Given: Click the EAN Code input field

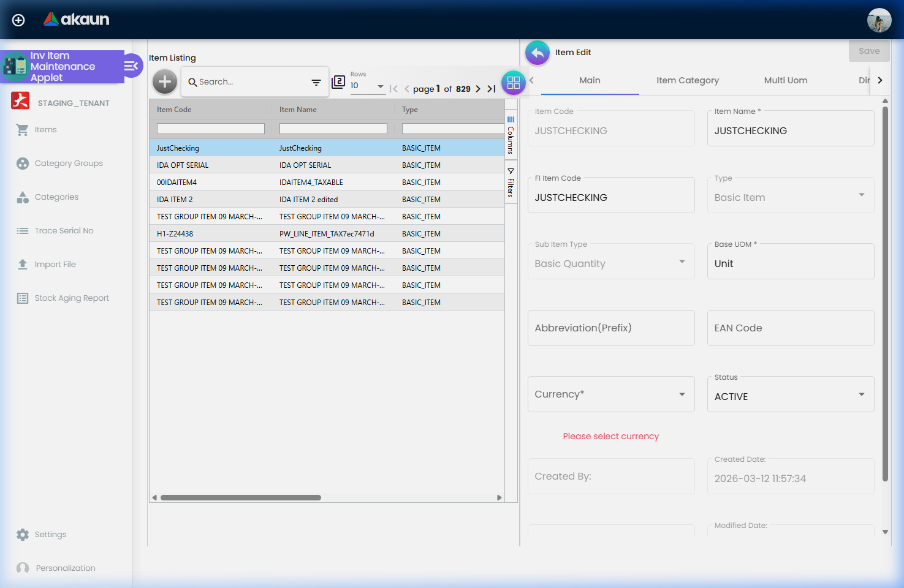Looking at the screenshot, I should (790, 328).
